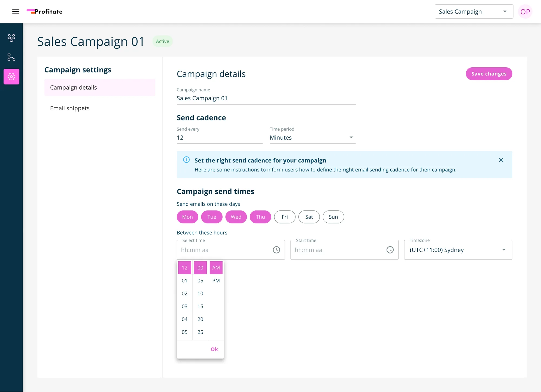
Task: Open the hamburger menu
Action: click(16, 11)
